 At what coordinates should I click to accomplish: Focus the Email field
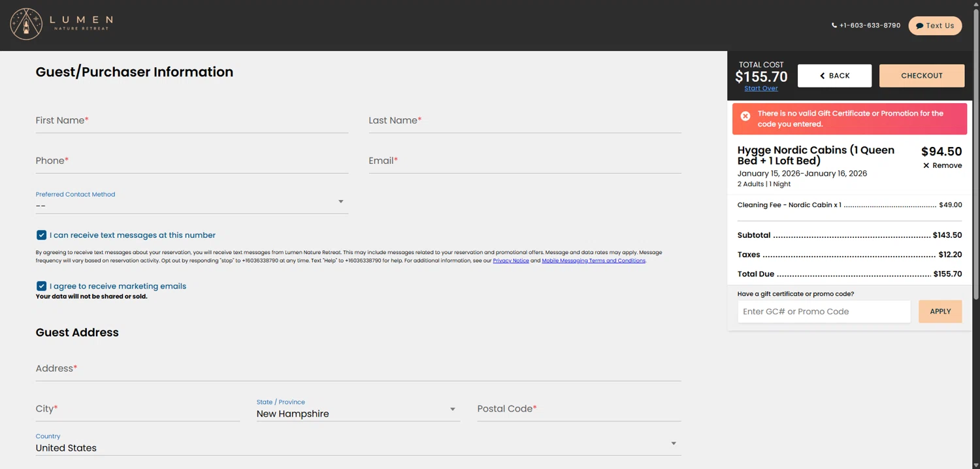pyautogui.click(x=525, y=161)
